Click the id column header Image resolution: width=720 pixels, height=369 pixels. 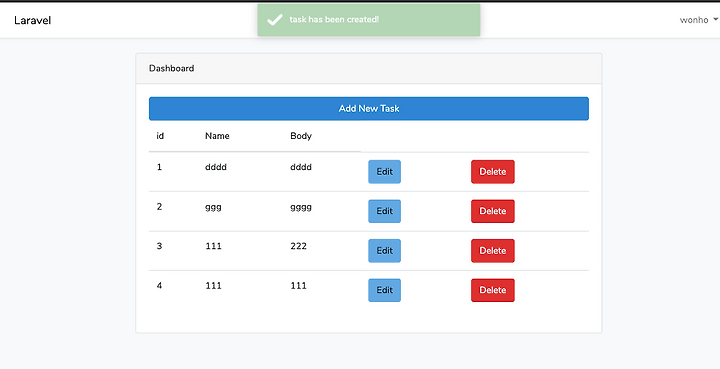click(x=160, y=136)
